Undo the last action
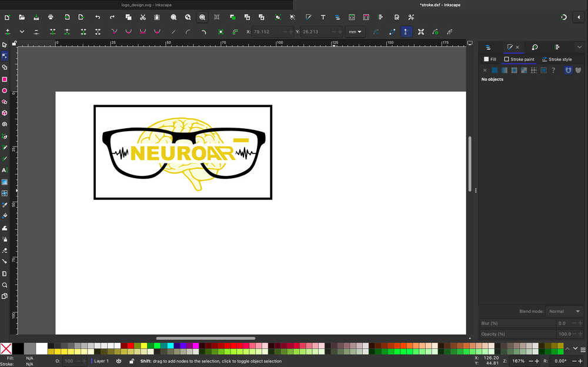The image size is (588, 367). click(98, 17)
